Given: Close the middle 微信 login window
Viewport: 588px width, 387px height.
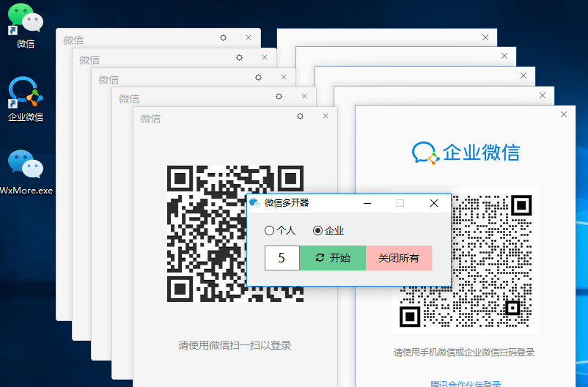Looking at the screenshot, I should [x=284, y=77].
